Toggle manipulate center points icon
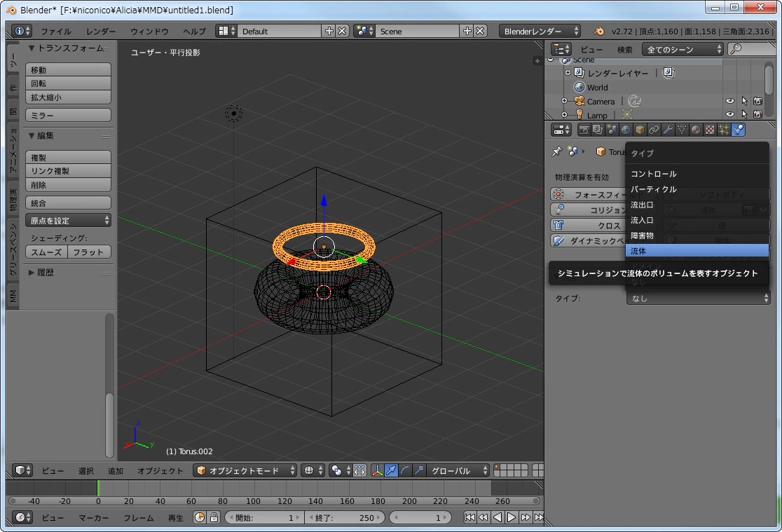Viewport: 782px width, 532px height. click(359, 470)
